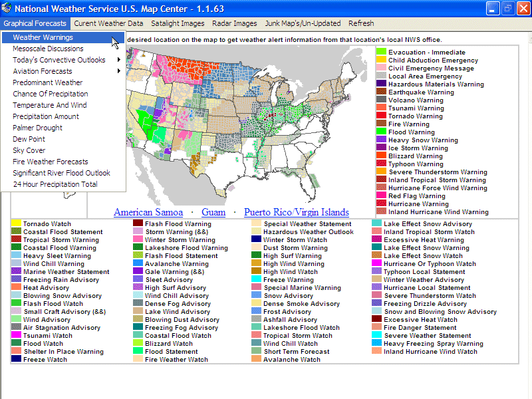532x399 pixels.
Task: Click the Freeze Watch dark blue swatch
Action: pyautogui.click(x=16, y=360)
